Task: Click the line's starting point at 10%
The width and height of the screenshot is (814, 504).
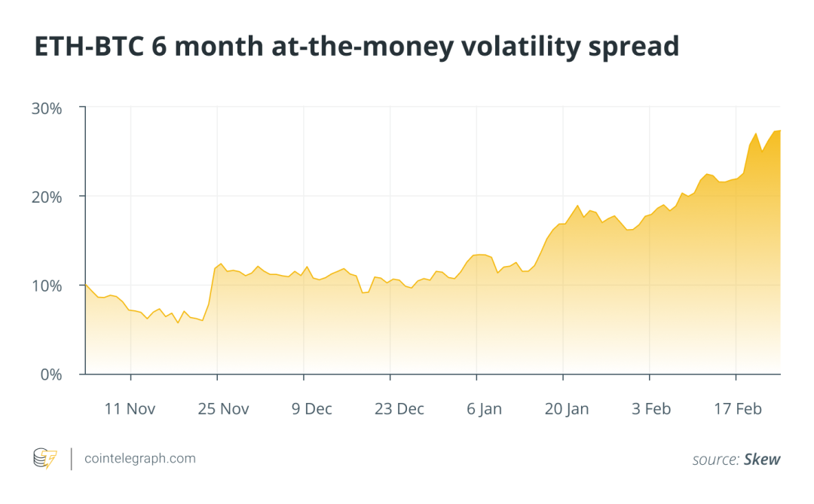Action: click(86, 285)
